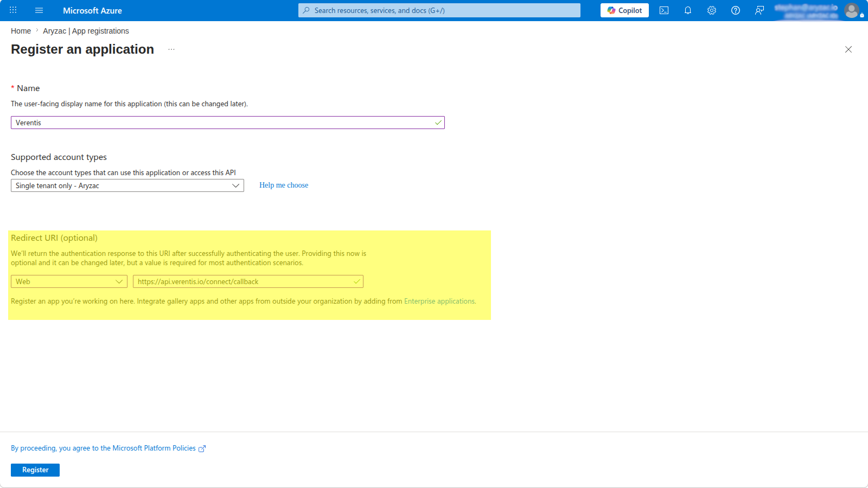Screen dimensions: 868x488
Task: Go to Microsoft Azure home logo
Action: 92,10
